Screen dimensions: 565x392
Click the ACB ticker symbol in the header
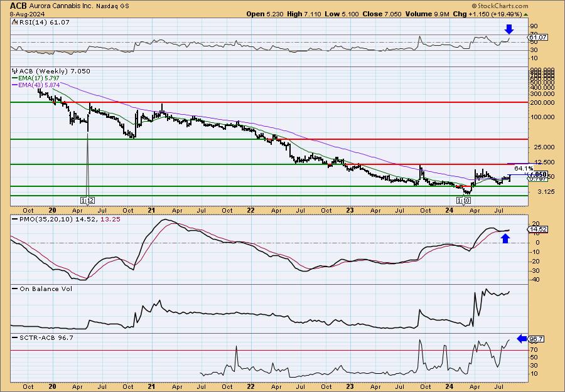pos(18,6)
